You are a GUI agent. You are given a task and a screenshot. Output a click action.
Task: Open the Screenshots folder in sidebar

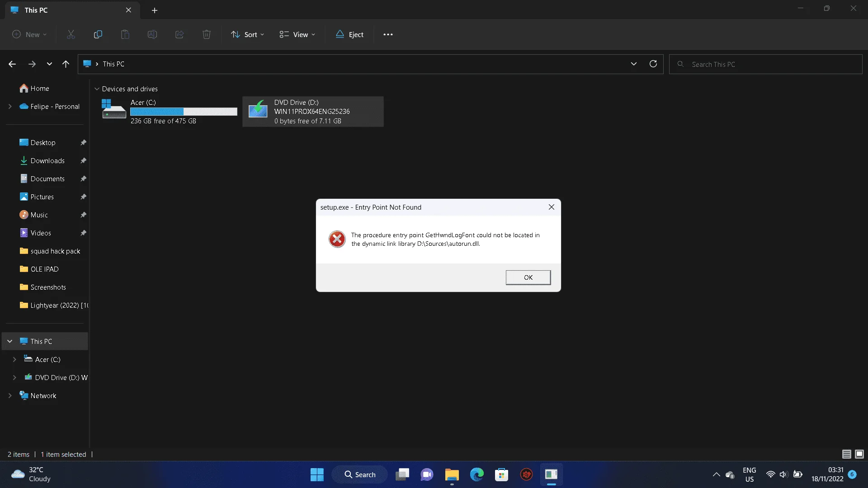click(x=48, y=287)
